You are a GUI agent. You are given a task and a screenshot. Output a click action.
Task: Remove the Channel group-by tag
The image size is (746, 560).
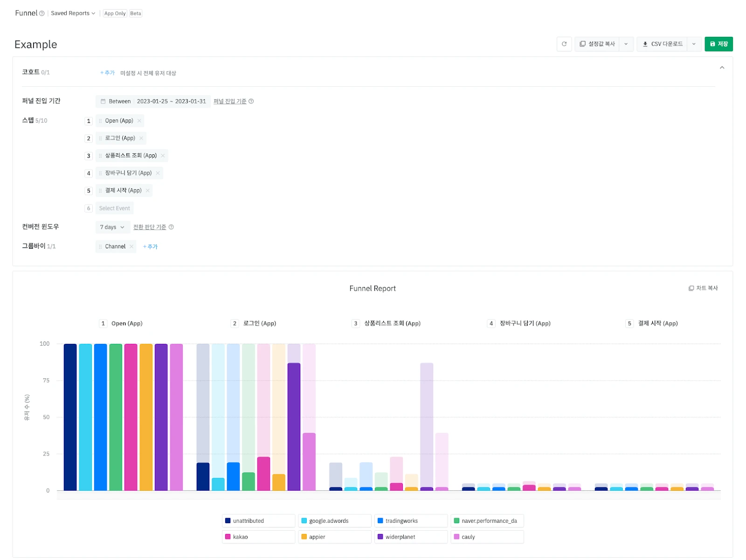[131, 246]
